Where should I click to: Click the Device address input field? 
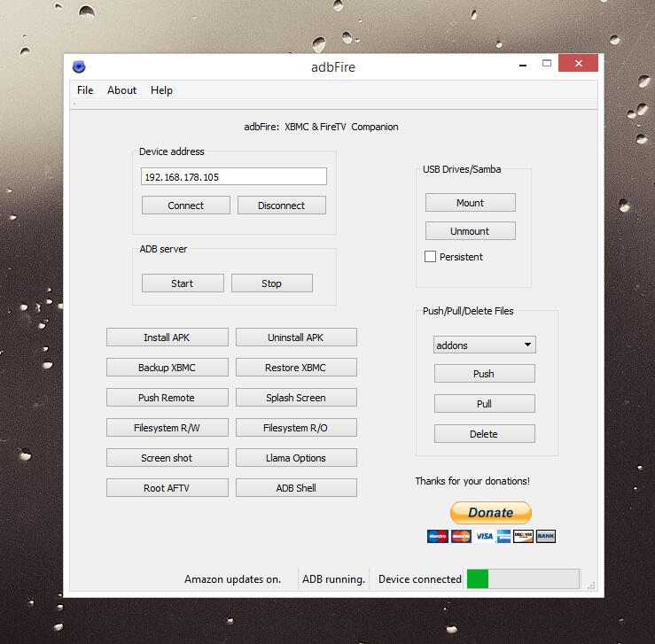pos(234,176)
